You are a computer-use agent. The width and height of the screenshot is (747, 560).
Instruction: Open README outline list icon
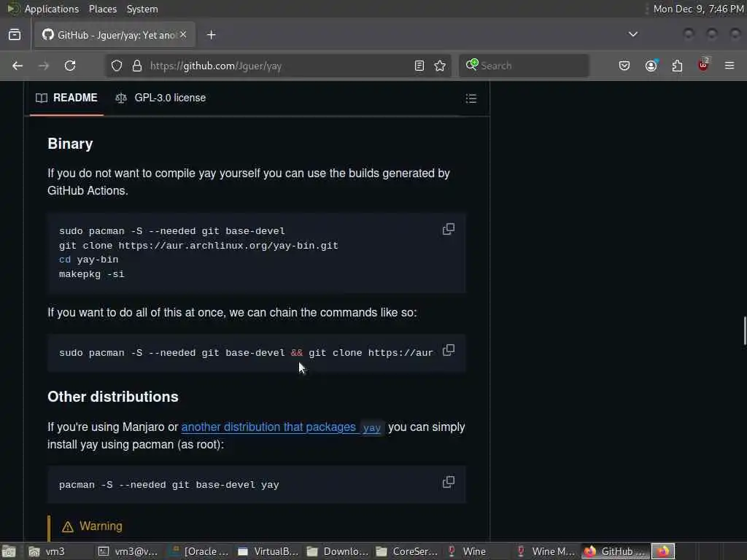pyautogui.click(x=471, y=98)
